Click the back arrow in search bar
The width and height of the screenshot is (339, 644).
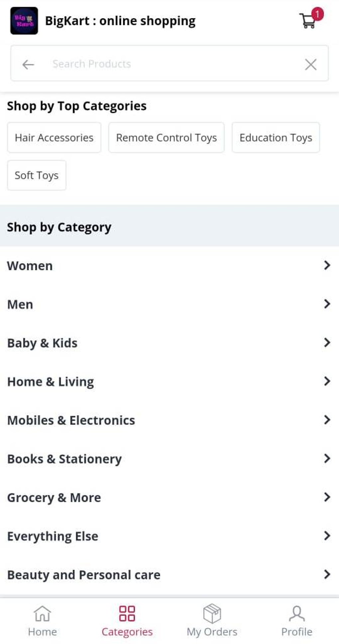28,64
